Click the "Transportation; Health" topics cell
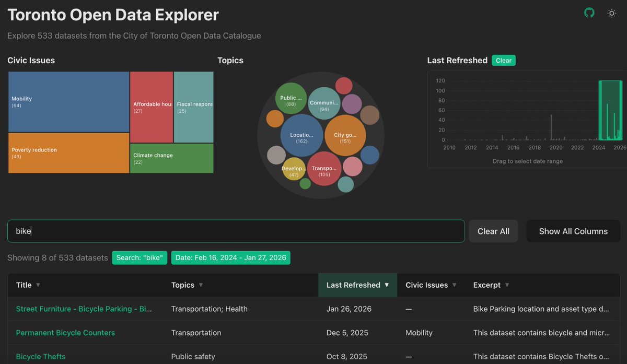This screenshot has height=364, width=627. point(210,309)
